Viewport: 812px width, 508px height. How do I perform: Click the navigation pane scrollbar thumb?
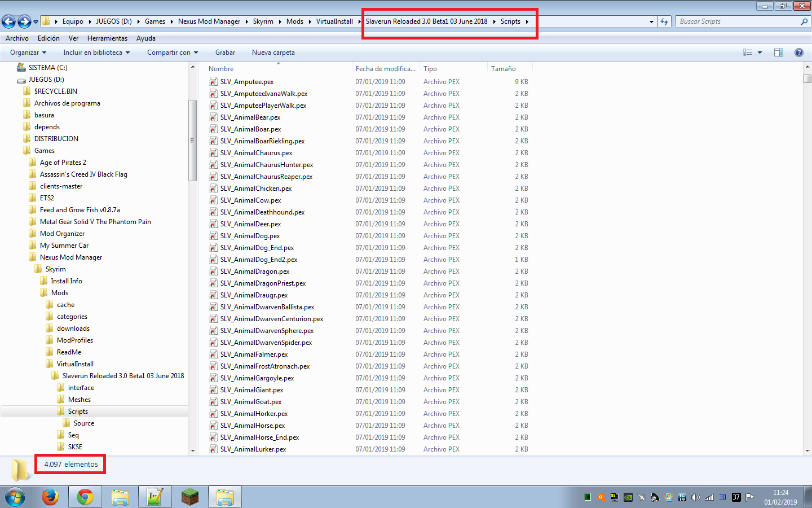(193, 141)
